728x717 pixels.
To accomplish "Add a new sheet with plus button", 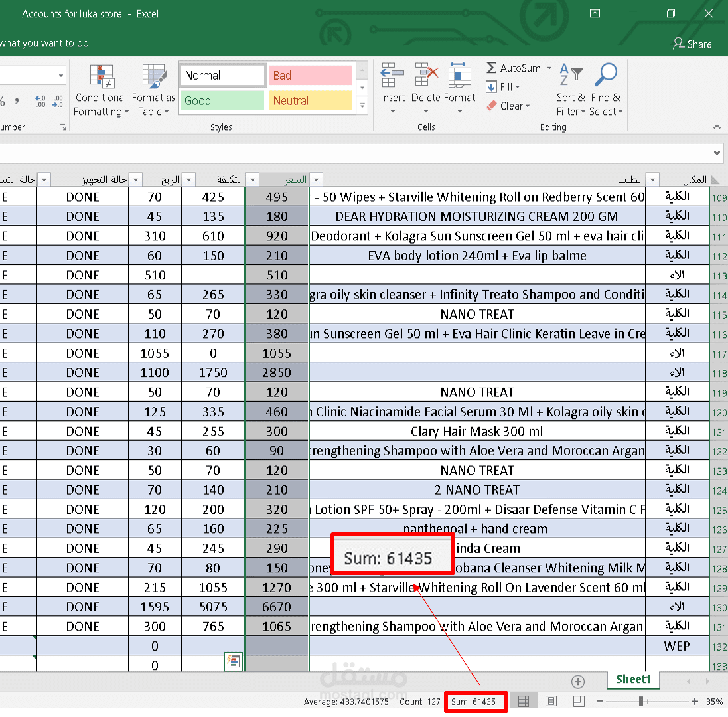I will click(x=577, y=682).
